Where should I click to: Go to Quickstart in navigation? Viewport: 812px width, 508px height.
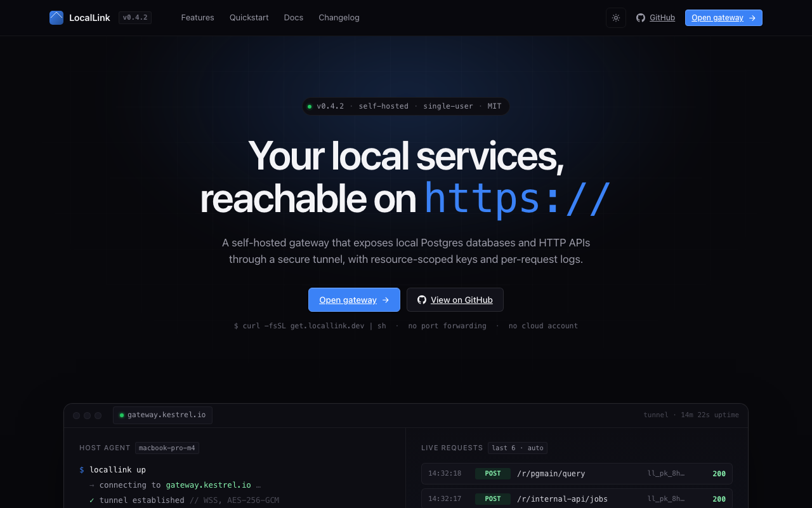click(x=249, y=18)
